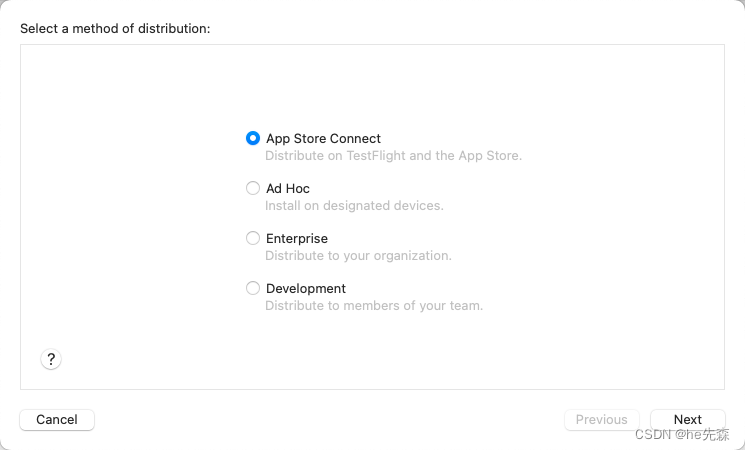Click "Distribute to members of your team" text
Viewport: 745px width, 450px height.
pos(374,306)
